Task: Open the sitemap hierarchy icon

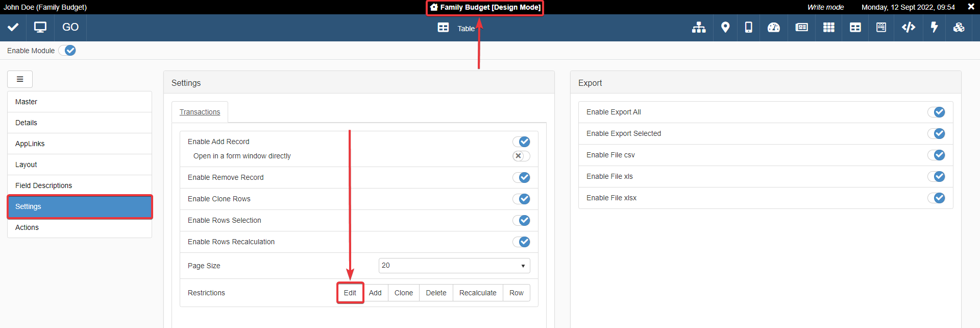Action: [698, 28]
